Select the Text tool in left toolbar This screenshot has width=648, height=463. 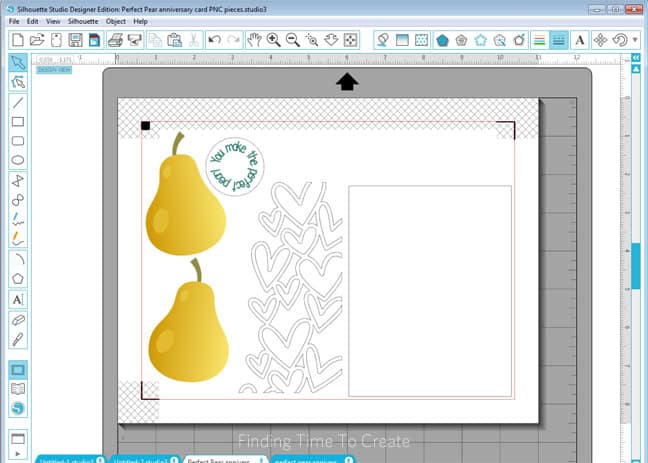18,298
